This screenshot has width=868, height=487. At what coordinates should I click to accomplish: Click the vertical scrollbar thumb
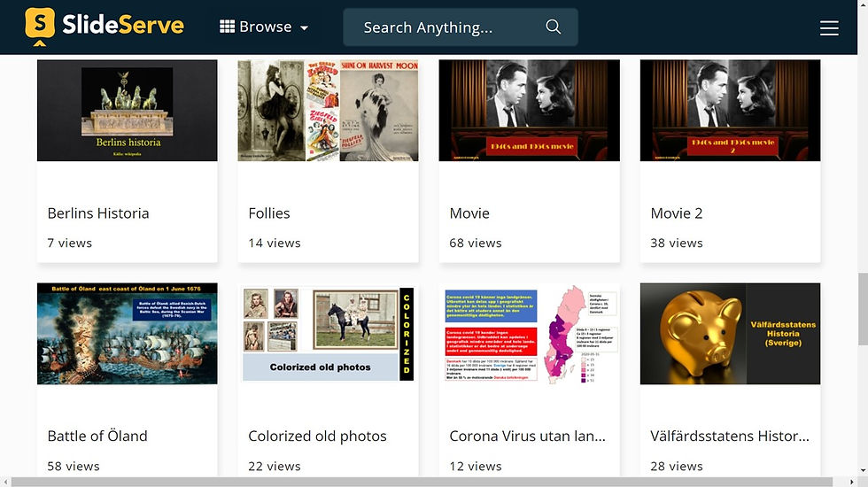(863, 309)
